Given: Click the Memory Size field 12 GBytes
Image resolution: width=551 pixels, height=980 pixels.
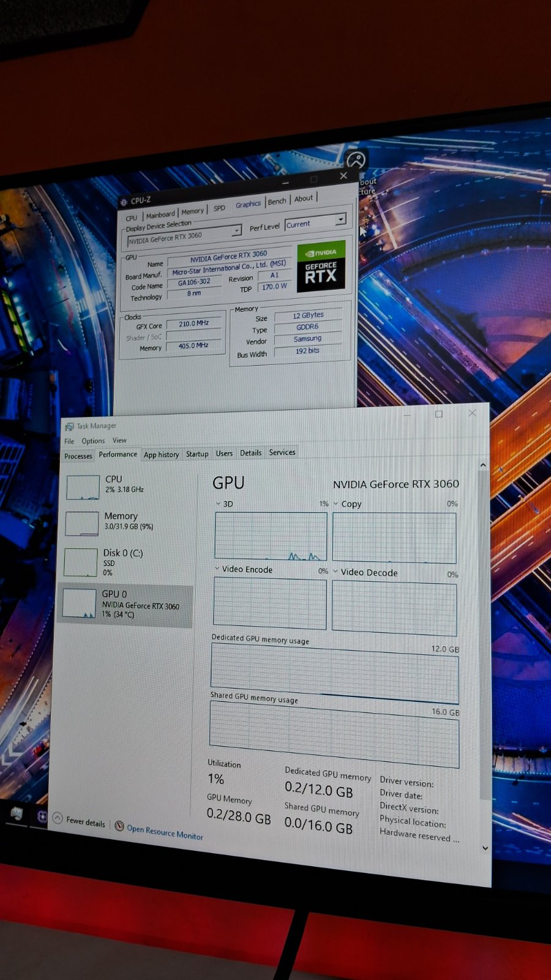Looking at the screenshot, I should pyautogui.click(x=308, y=315).
